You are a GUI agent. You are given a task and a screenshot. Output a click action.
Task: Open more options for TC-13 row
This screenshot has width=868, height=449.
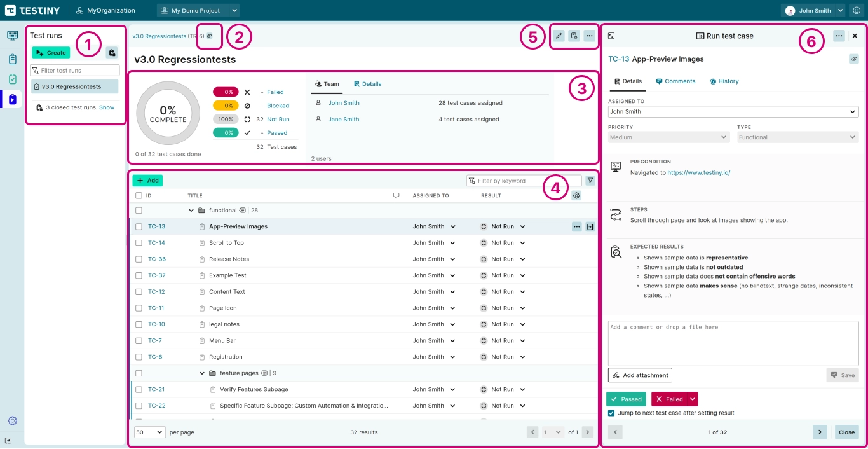[576, 226]
